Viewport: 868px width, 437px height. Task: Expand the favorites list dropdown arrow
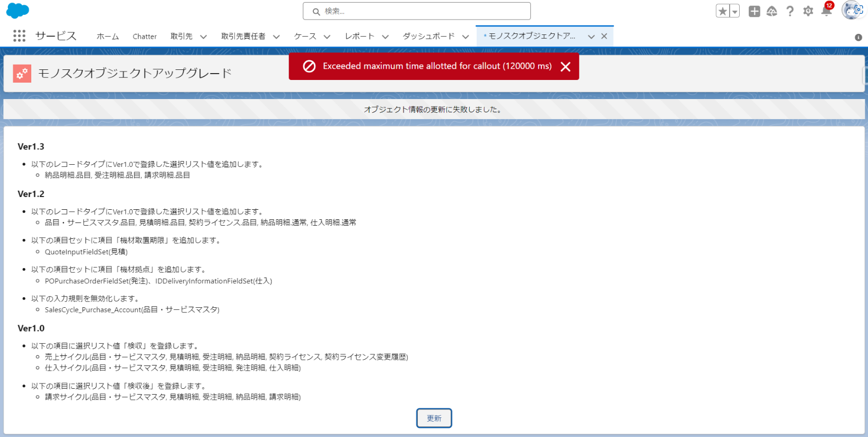(x=735, y=11)
